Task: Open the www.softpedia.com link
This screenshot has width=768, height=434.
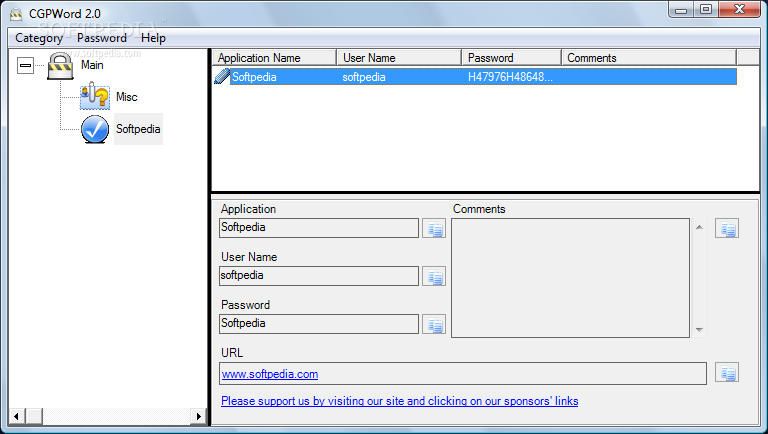Action: 270,374
